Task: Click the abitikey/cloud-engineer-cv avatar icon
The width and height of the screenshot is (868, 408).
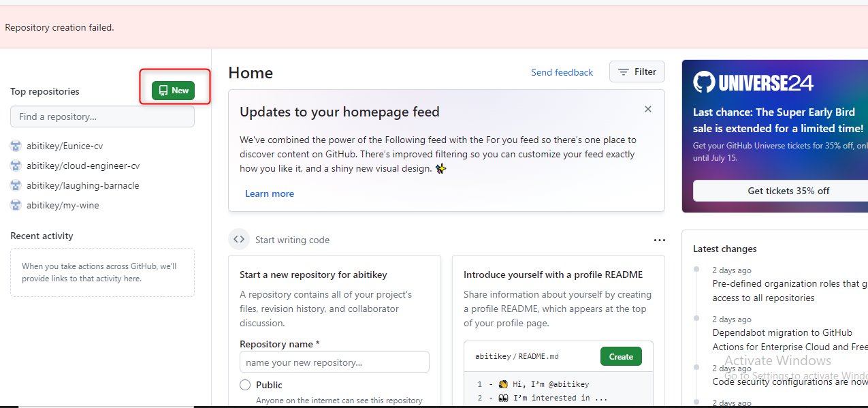Action: pos(16,166)
